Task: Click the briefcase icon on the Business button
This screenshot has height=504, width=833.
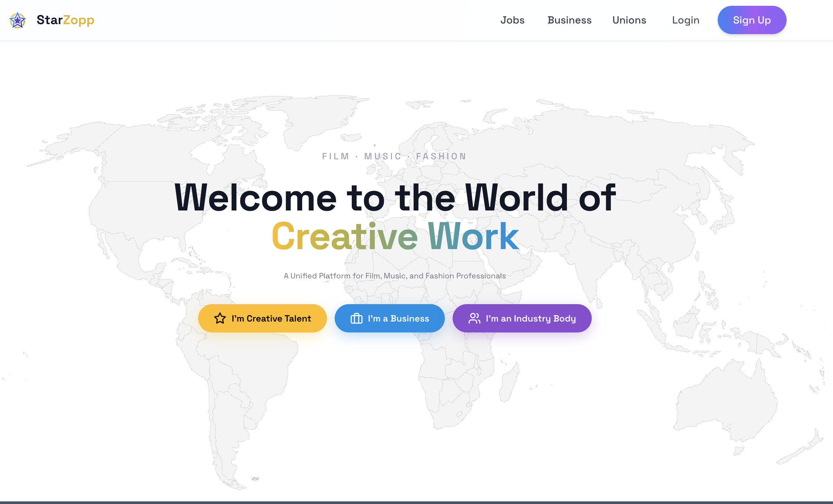Action: point(356,318)
